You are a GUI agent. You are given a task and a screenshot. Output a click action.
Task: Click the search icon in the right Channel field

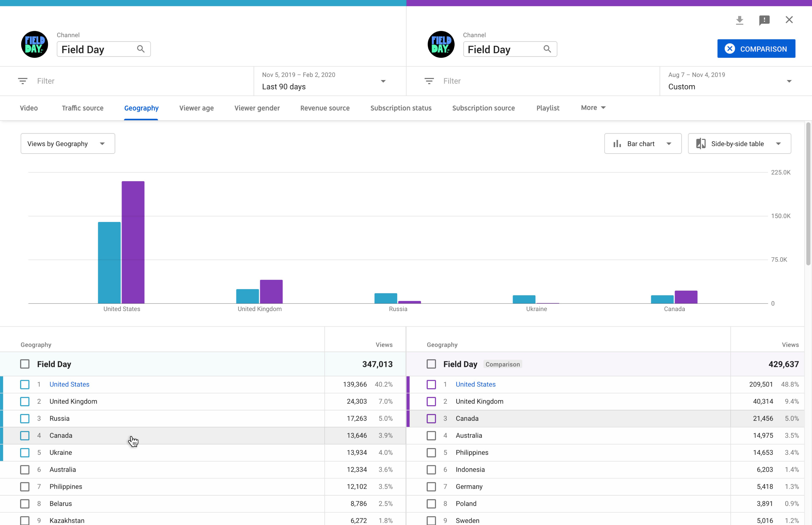pos(547,49)
